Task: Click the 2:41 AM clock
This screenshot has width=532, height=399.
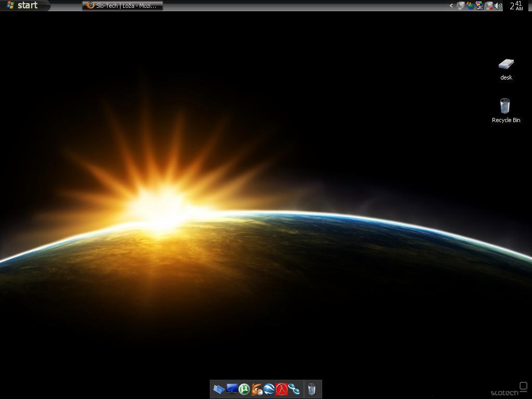Action: pyautogui.click(x=517, y=6)
